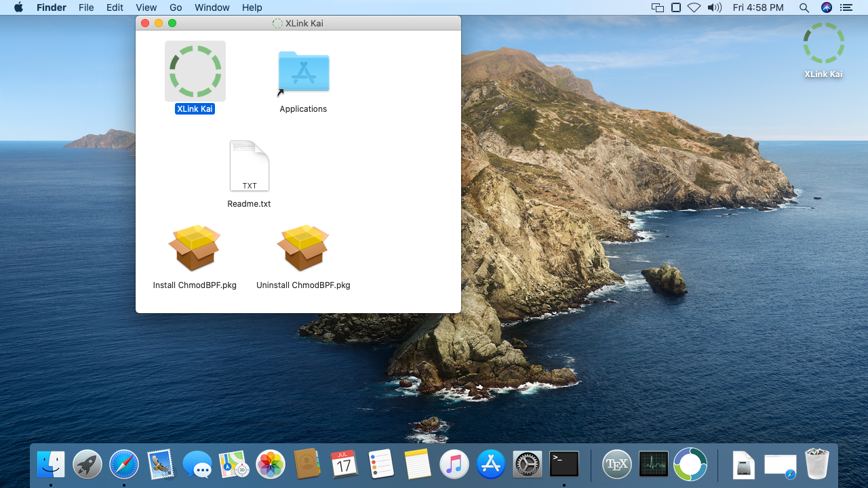Activate Siri from the menu bar
868x488 pixels.
(826, 7)
